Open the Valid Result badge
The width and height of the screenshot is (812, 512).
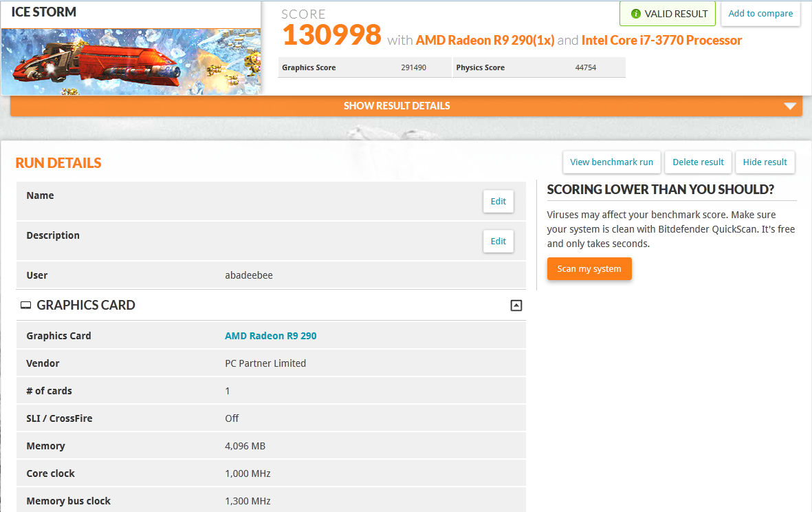[668, 14]
